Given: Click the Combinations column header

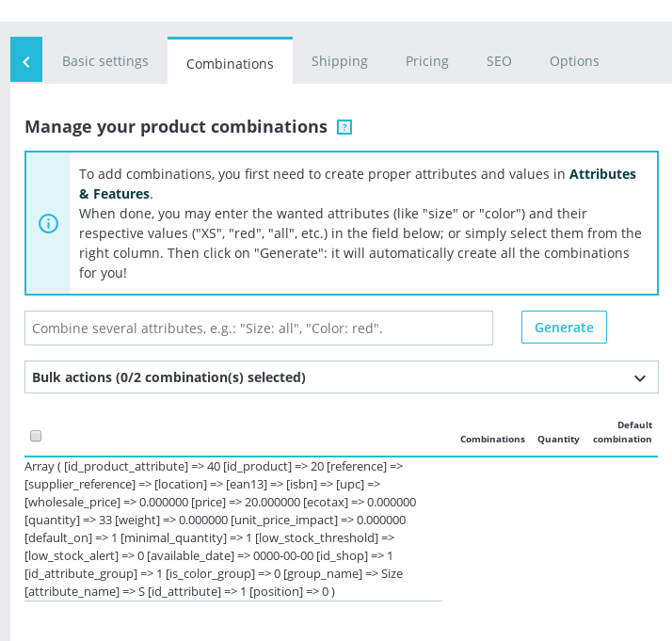Looking at the screenshot, I should pyautogui.click(x=492, y=439).
